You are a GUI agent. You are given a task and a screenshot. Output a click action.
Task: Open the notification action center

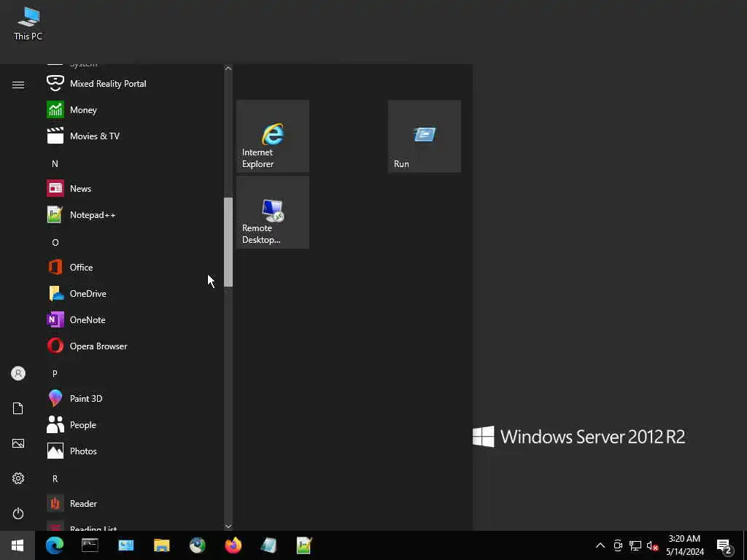tap(724, 545)
